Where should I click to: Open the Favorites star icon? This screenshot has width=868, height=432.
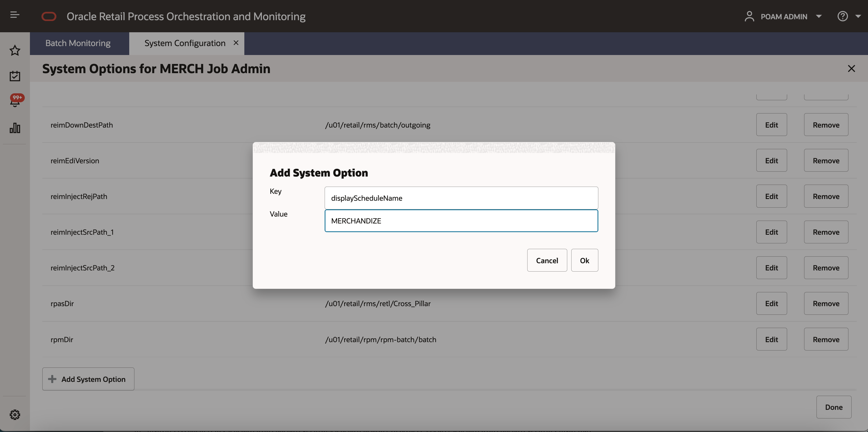[x=15, y=50]
